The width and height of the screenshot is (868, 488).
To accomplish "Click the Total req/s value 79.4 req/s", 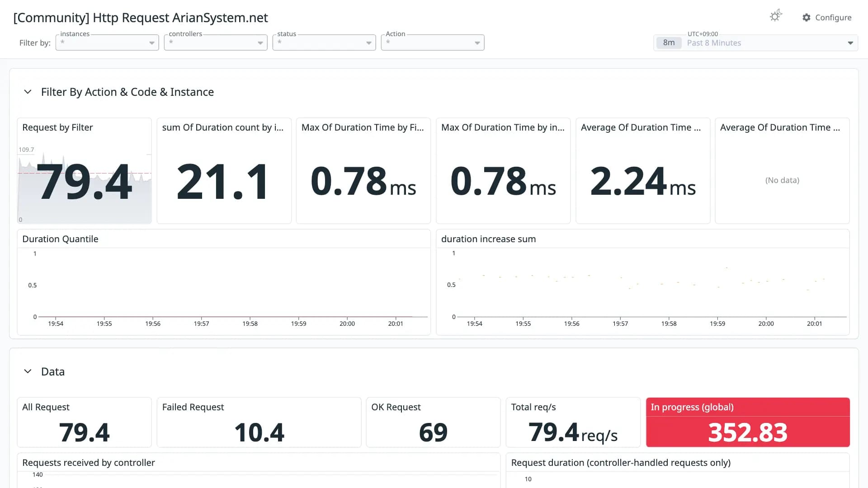I will tap(573, 432).
